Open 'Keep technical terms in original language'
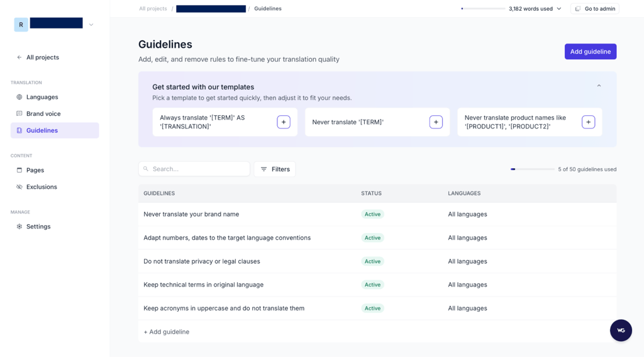 [377, 285]
